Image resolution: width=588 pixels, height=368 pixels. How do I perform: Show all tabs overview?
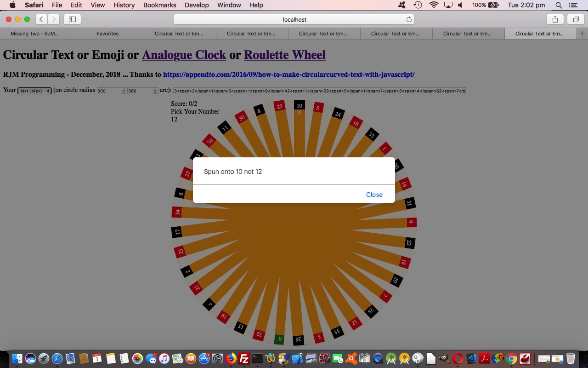[x=575, y=19]
